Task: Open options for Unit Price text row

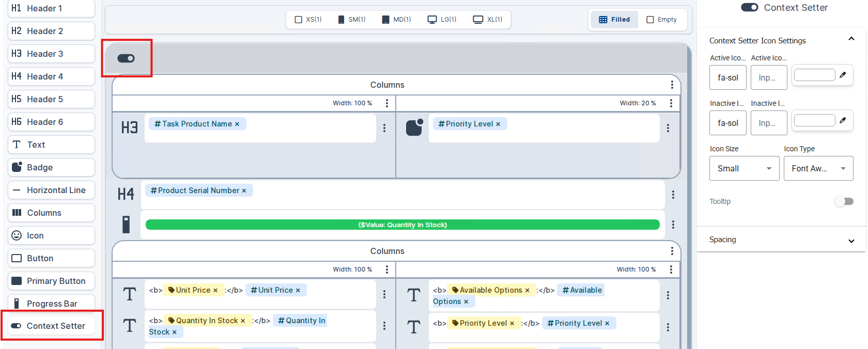Action: pyautogui.click(x=384, y=294)
